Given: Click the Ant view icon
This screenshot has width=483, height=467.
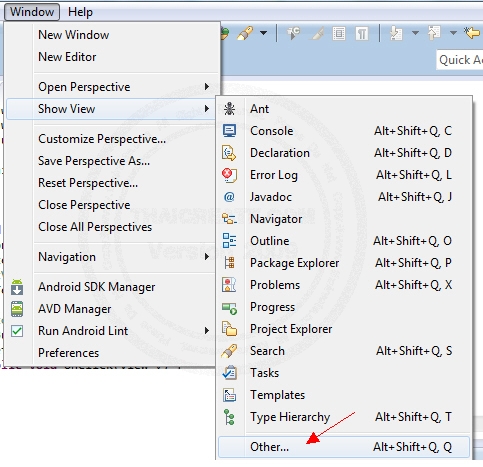Looking at the screenshot, I should pos(229,109).
